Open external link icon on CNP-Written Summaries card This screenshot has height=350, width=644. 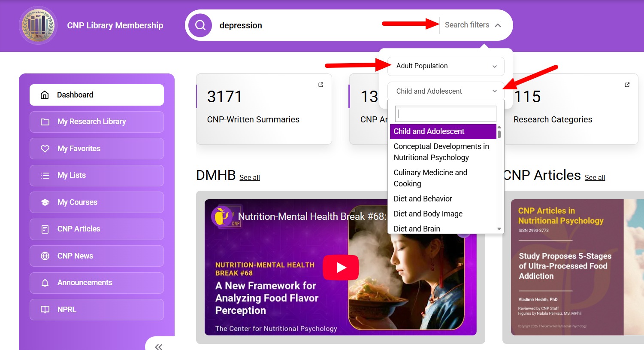(x=320, y=85)
